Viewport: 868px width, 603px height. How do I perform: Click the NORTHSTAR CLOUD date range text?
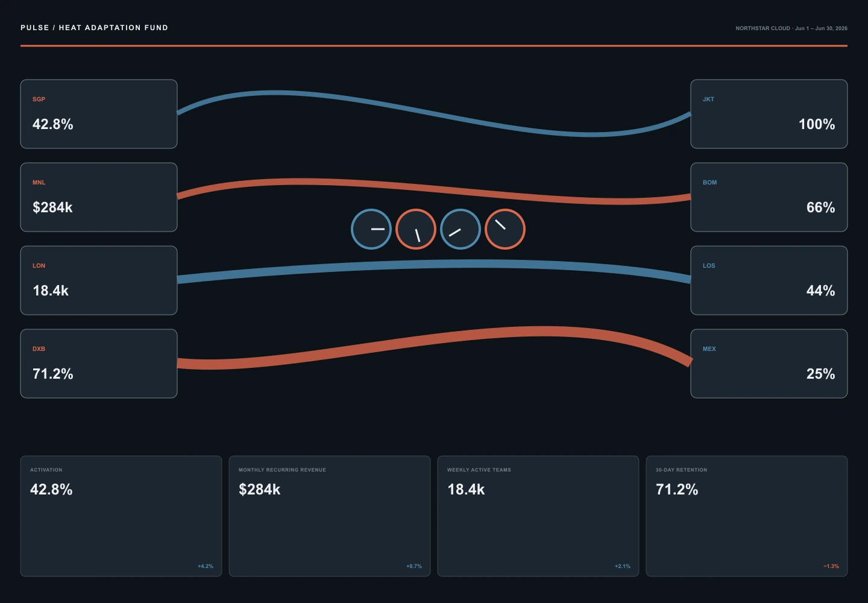(x=791, y=28)
